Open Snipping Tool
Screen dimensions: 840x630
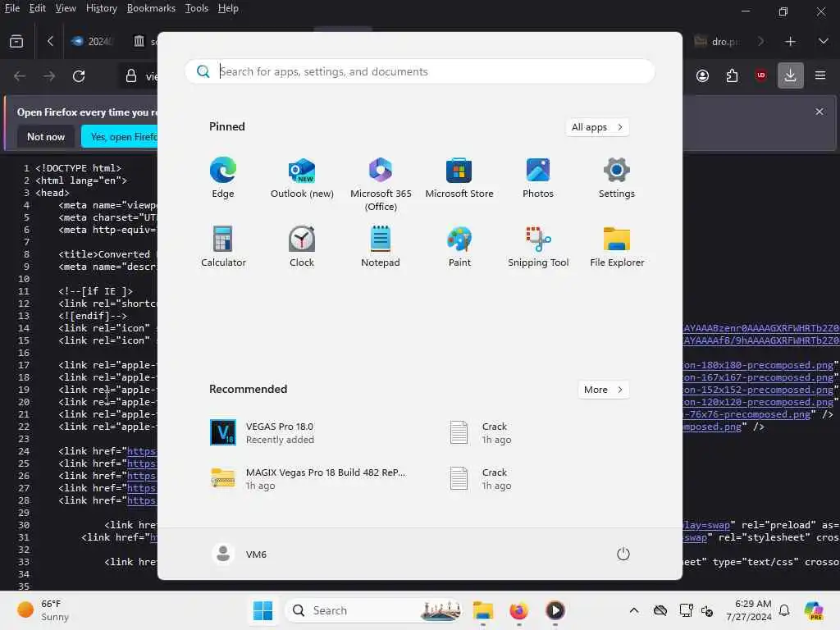pyautogui.click(x=538, y=246)
